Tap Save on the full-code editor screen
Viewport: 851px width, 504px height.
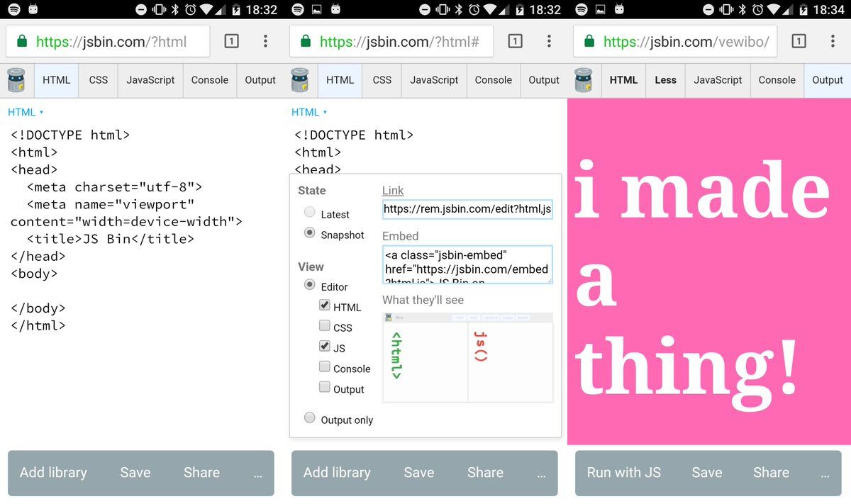[135, 472]
